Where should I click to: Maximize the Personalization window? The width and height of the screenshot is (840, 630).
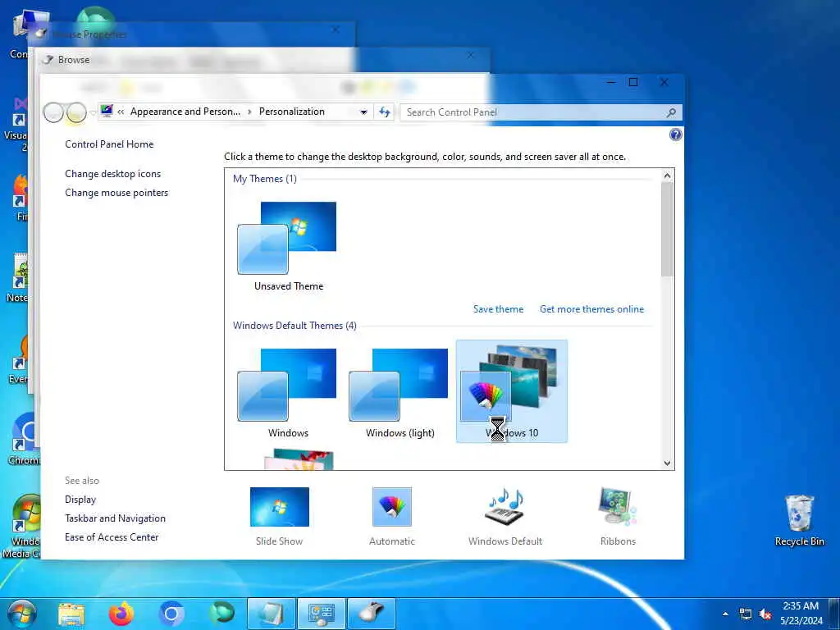coord(633,82)
